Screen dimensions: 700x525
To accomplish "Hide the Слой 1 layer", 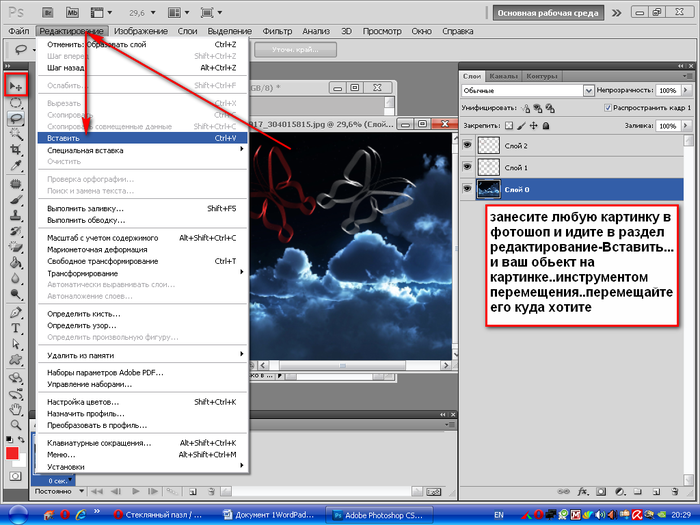I will point(467,167).
